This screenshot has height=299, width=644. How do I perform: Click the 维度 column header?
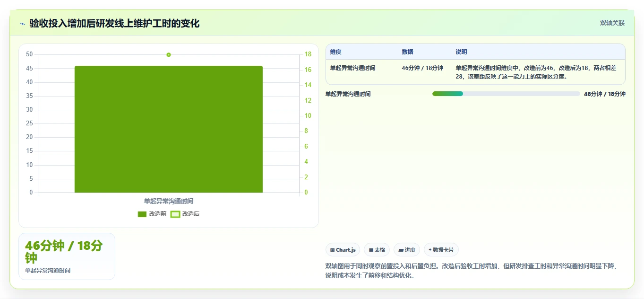[x=336, y=52]
